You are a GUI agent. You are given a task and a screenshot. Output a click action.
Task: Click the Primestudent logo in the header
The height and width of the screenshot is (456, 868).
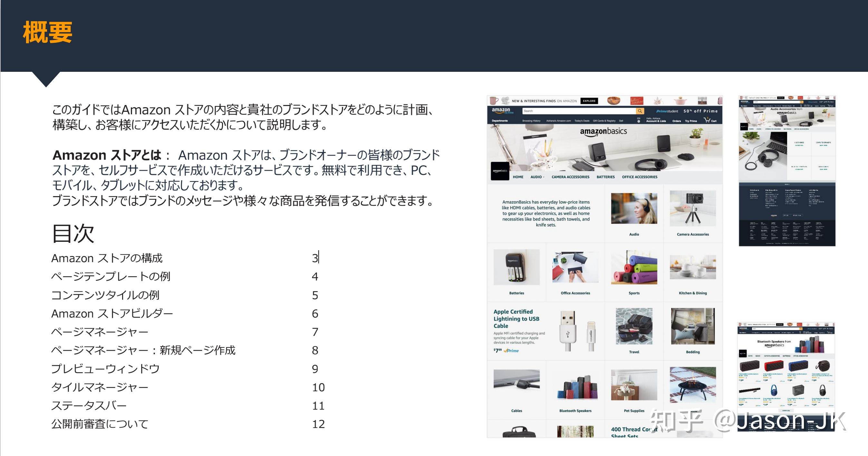(667, 111)
